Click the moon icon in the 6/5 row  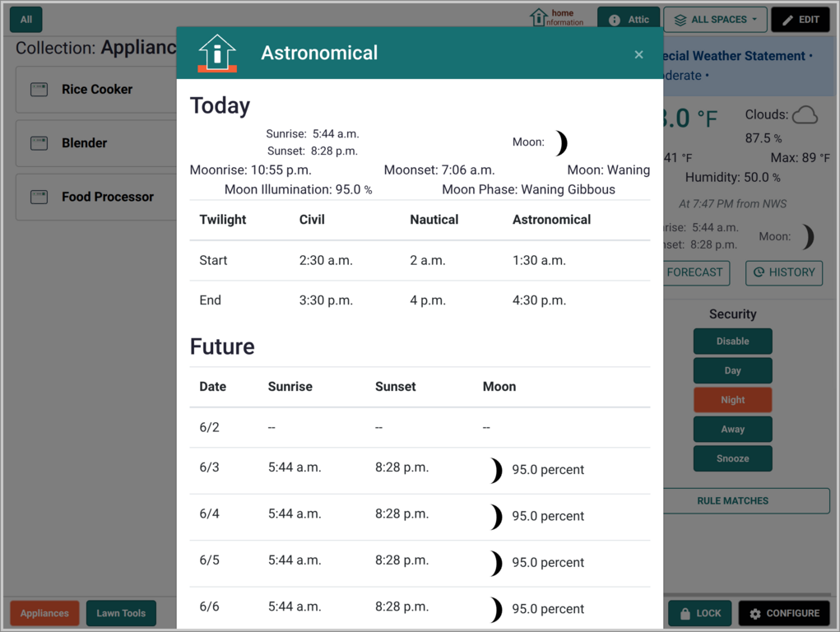click(497, 563)
